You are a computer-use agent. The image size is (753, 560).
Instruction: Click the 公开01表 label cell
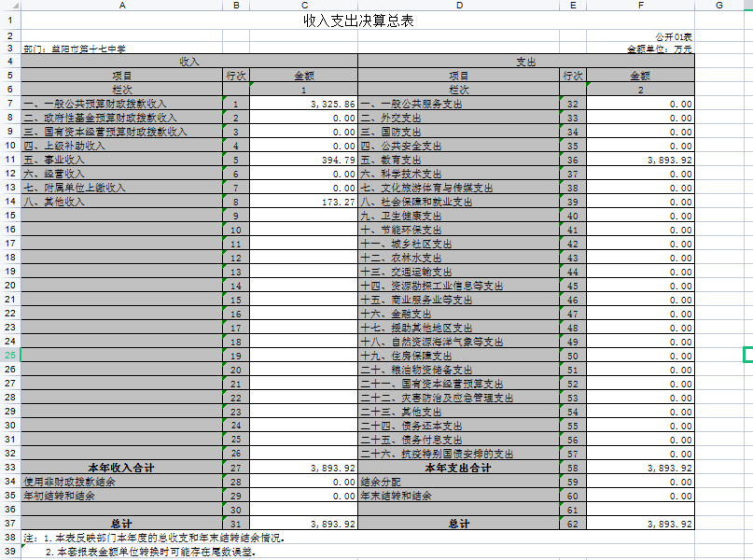[x=671, y=36]
